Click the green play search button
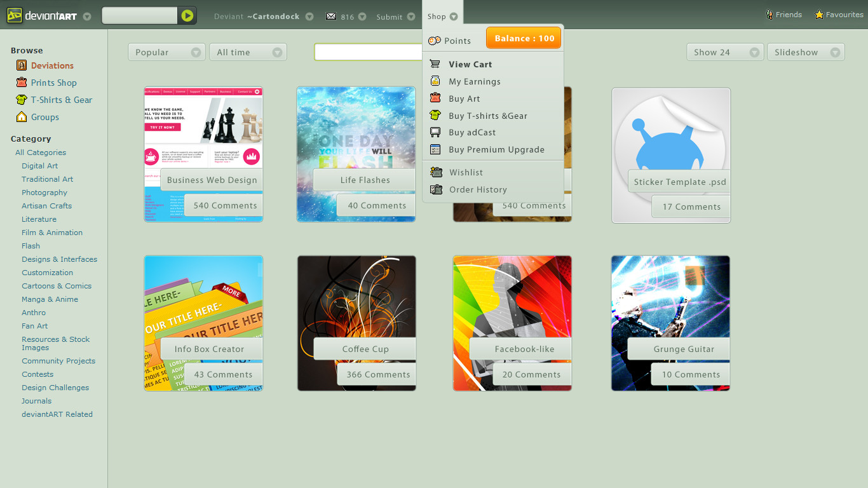This screenshot has height=488, width=868. pyautogui.click(x=187, y=16)
